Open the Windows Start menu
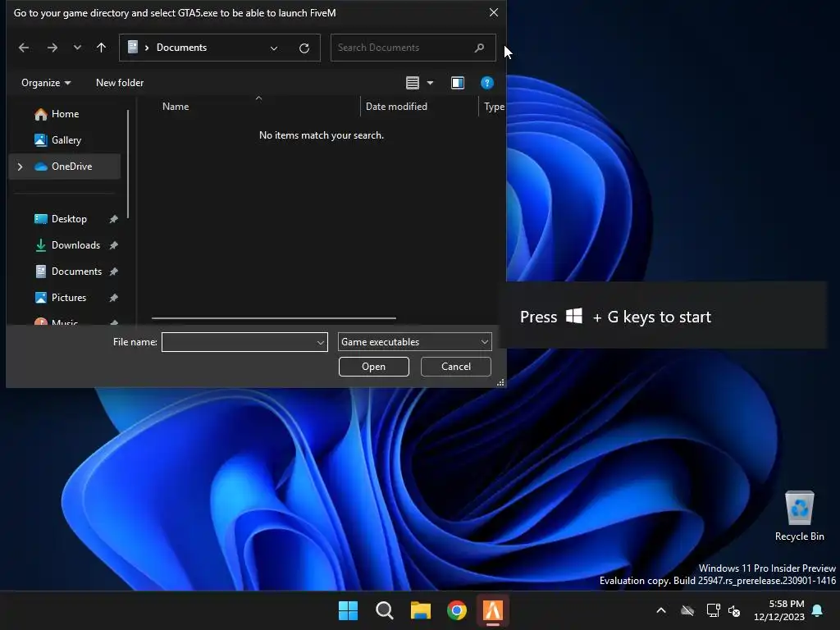 pos(348,610)
